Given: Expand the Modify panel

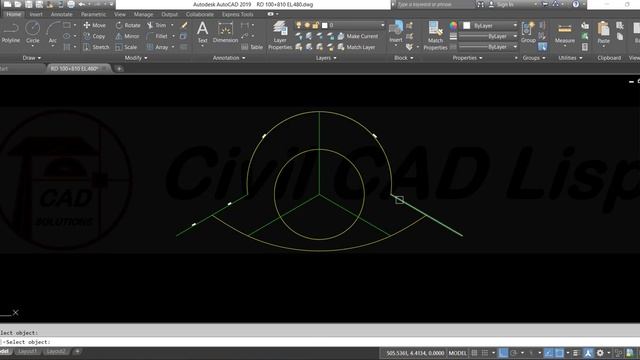Looking at the screenshot, I should pos(136,58).
